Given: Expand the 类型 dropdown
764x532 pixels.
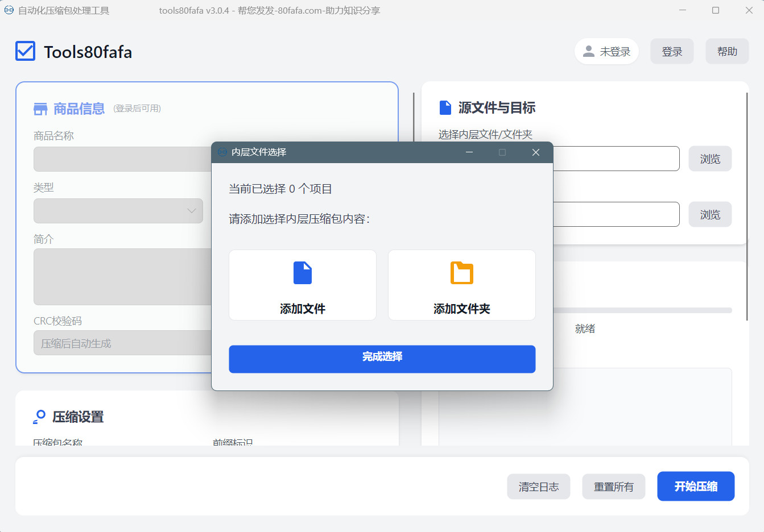Looking at the screenshot, I should 118,211.
